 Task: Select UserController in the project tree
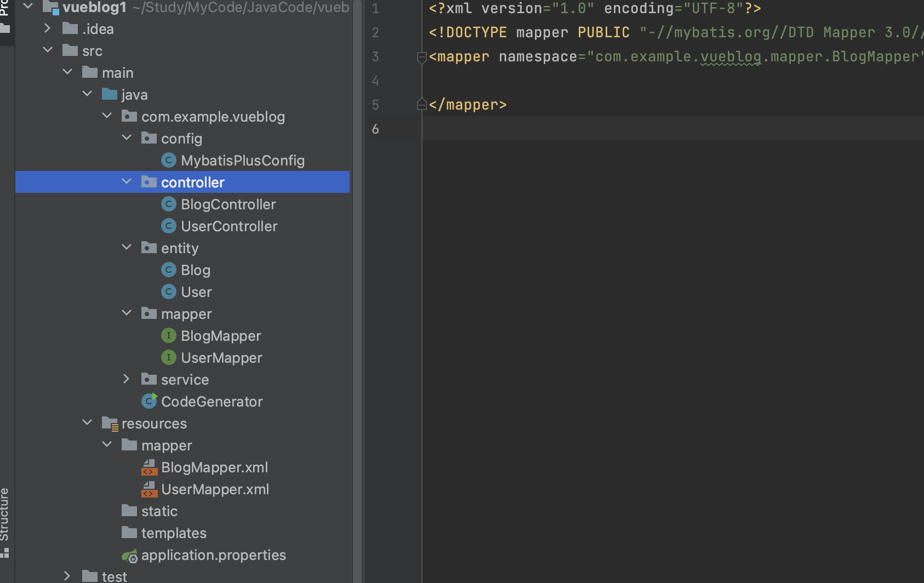pos(229,226)
